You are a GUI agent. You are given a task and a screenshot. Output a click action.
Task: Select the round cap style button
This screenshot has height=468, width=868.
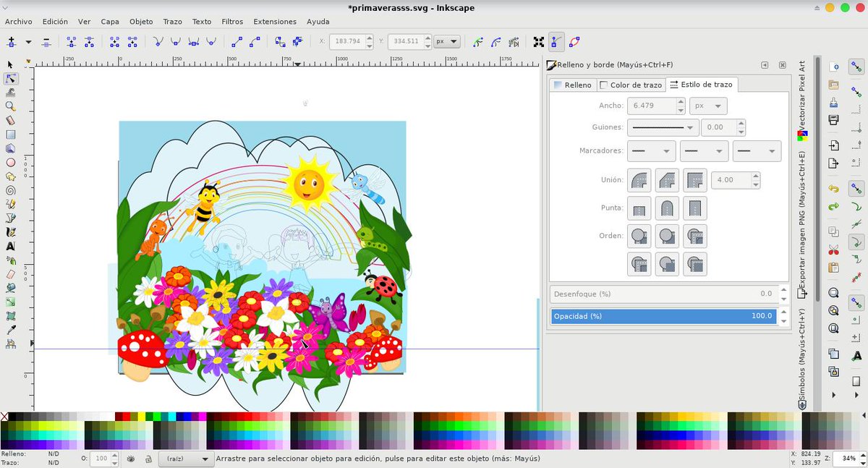point(667,208)
